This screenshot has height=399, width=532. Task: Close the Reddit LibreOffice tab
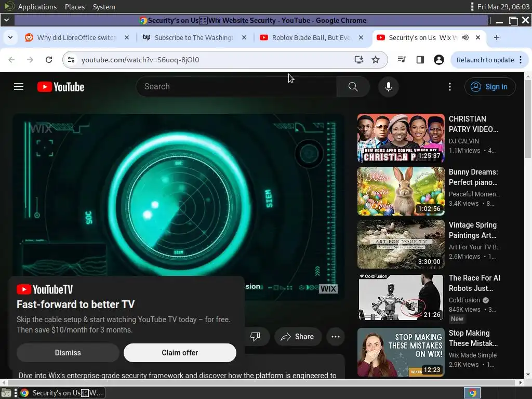click(x=127, y=37)
